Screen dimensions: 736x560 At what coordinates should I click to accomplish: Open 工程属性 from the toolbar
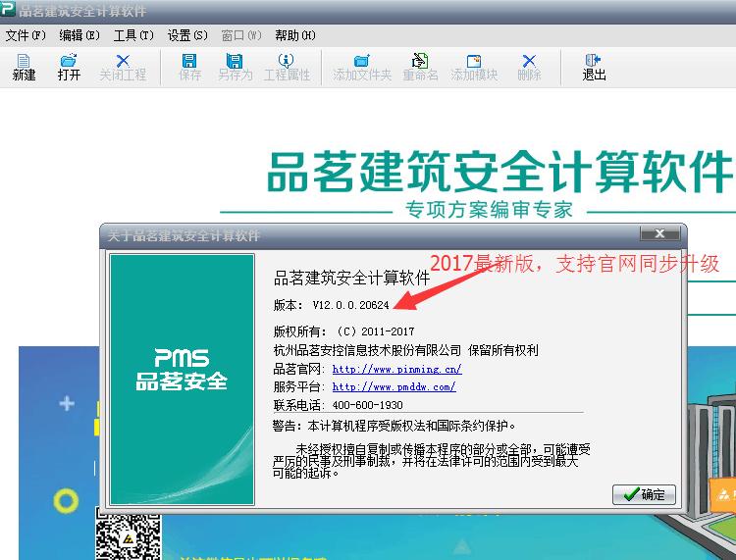(287, 67)
